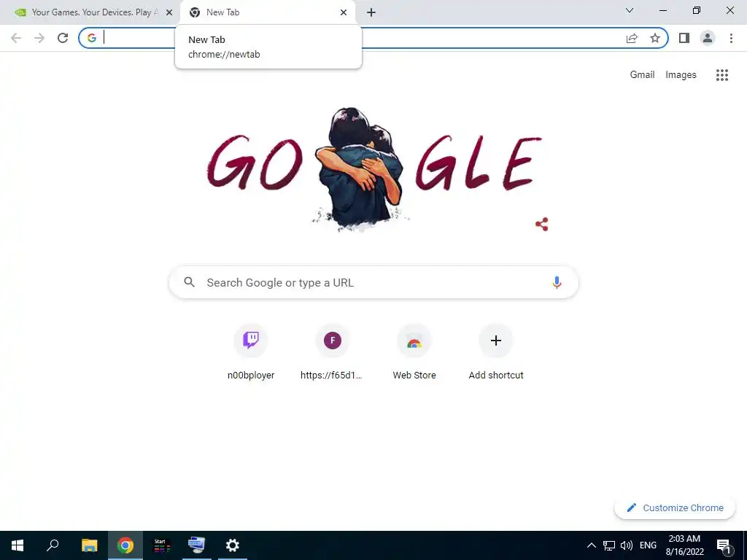Show hidden system tray icons
Viewport: 747px width, 560px height.
point(591,545)
